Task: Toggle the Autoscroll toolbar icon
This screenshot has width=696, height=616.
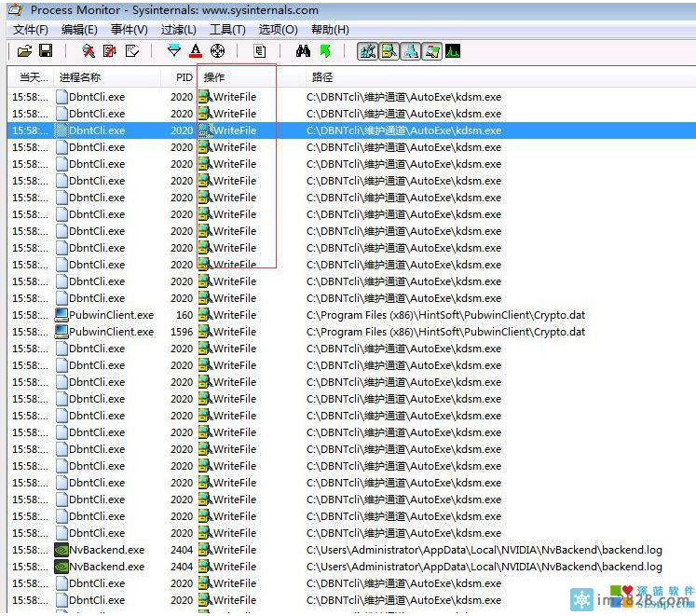Action: [x=111, y=51]
